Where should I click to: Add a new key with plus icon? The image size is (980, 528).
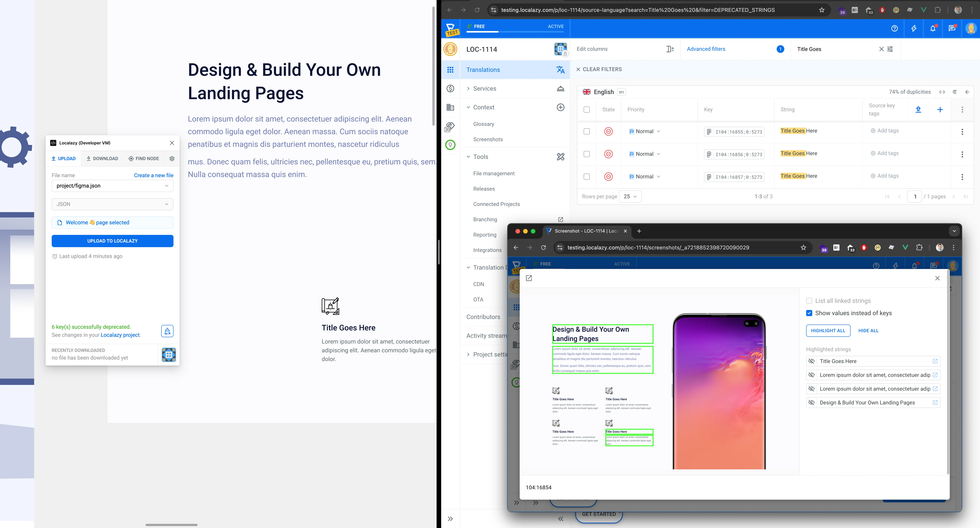pyautogui.click(x=940, y=110)
